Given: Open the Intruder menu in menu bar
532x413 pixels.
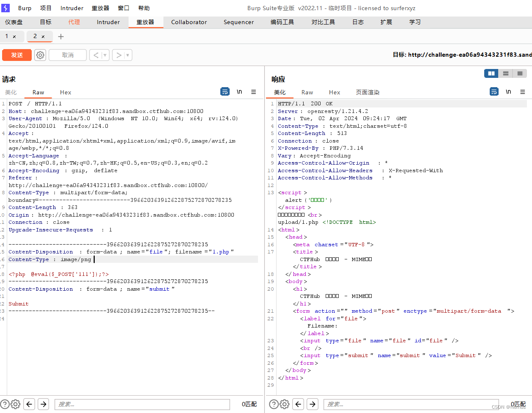Looking at the screenshot, I should pyautogui.click(x=72, y=8).
